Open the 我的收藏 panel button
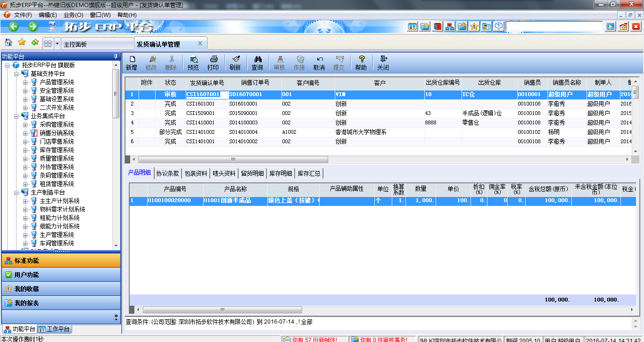 (x=61, y=289)
